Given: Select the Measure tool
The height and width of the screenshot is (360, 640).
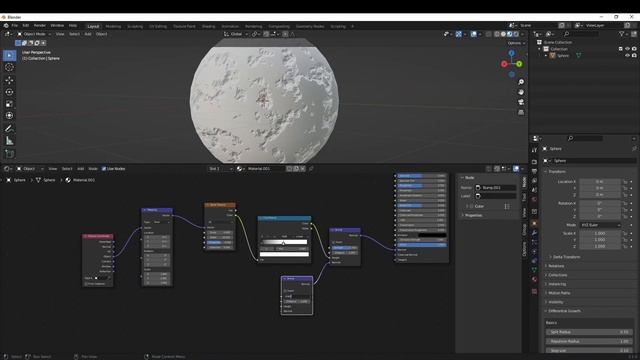Looking at the screenshot, I should [9, 141].
